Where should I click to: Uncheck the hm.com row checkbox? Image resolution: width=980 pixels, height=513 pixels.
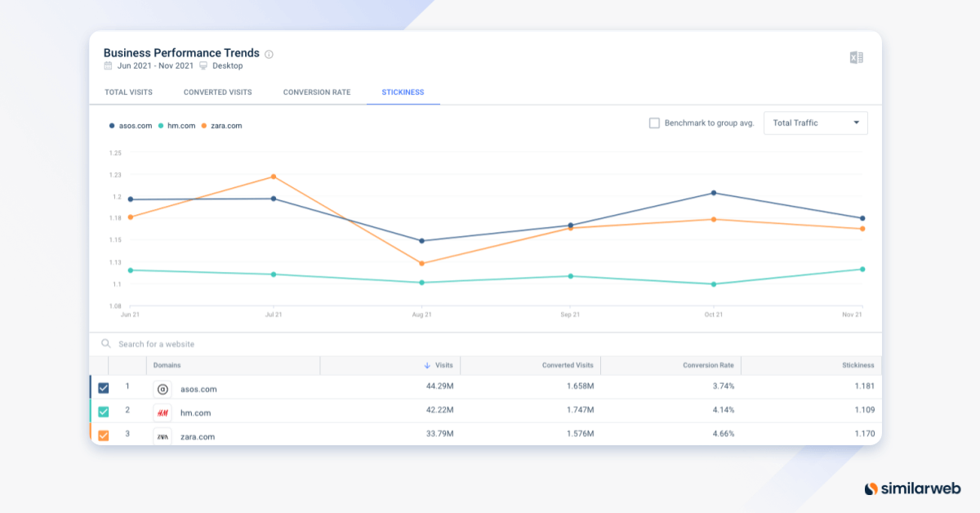[104, 412]
